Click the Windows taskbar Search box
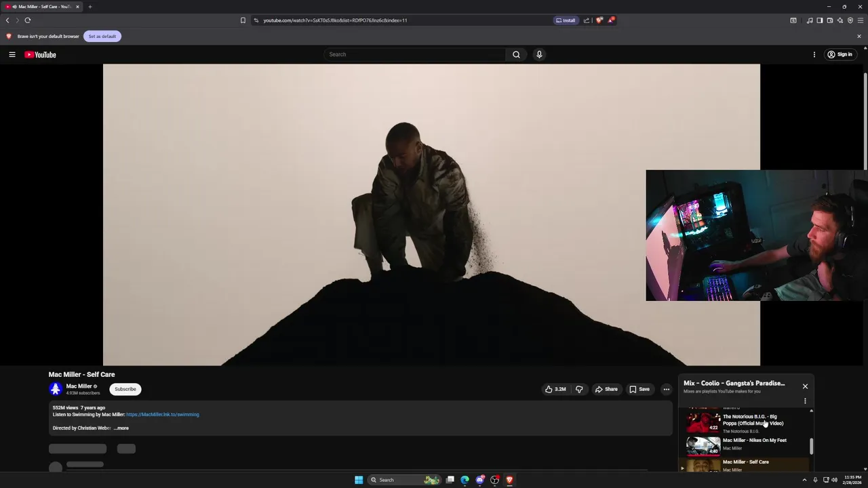 (x=405, y=480)
